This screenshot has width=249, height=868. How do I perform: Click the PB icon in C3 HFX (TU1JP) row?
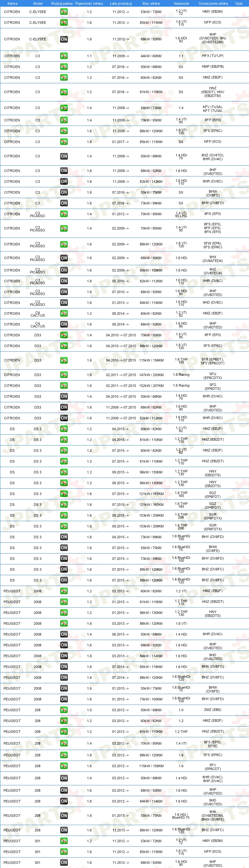click(64, 56)
